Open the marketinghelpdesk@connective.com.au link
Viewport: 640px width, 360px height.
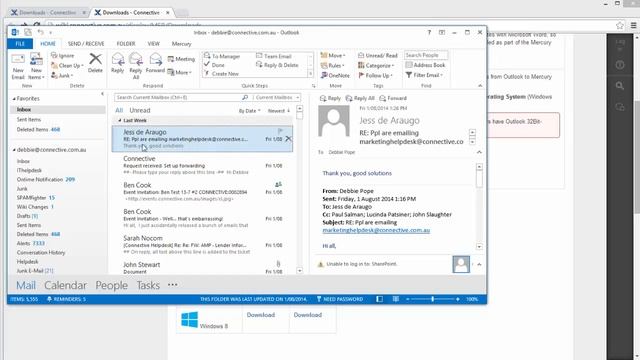click(376, 231)
